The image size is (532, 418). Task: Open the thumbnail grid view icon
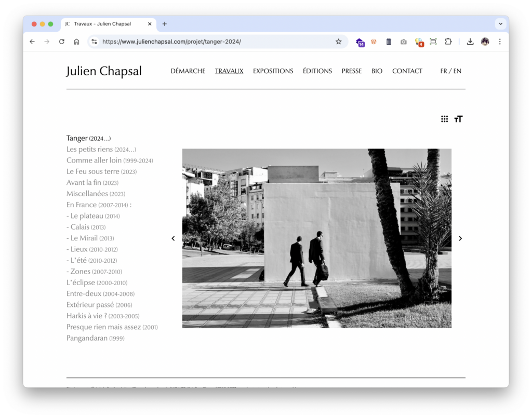444,119
